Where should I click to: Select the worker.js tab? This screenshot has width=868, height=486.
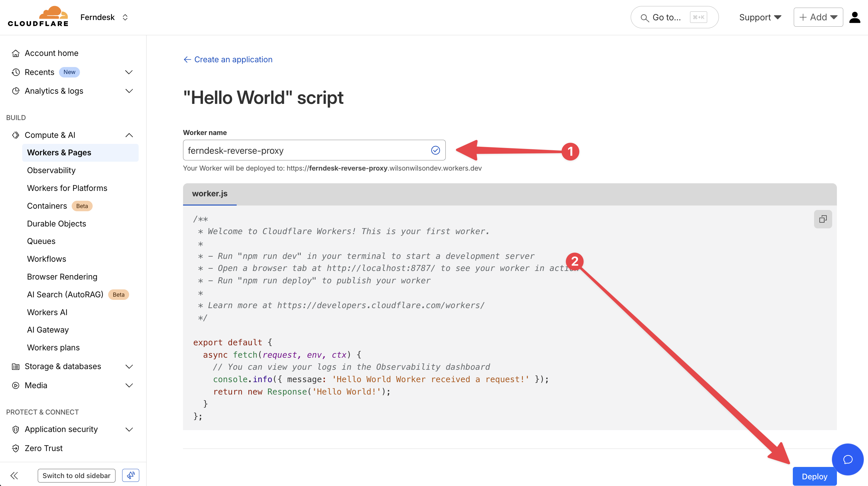pyautogui.click(x=210, y=193)
